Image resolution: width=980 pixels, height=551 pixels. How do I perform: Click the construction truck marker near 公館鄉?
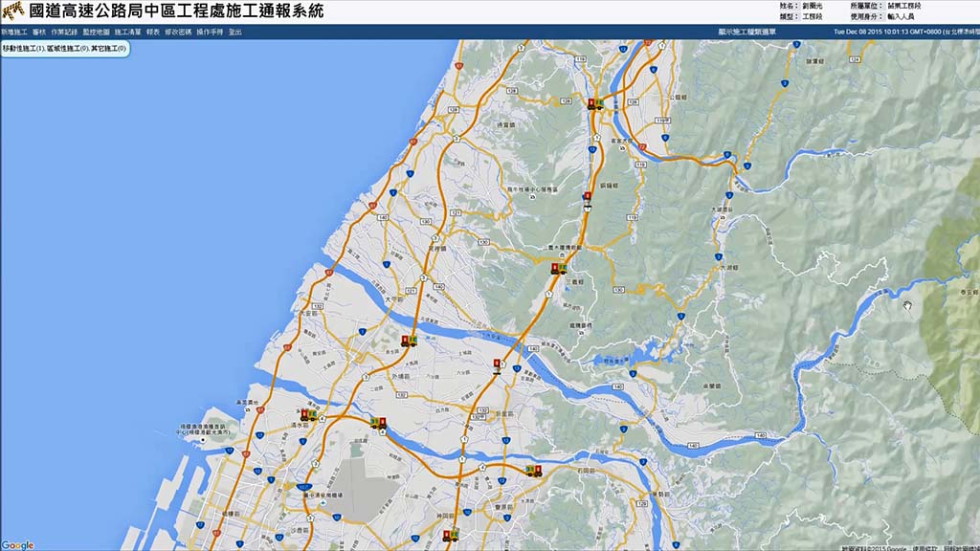click(x=594, y=104)
